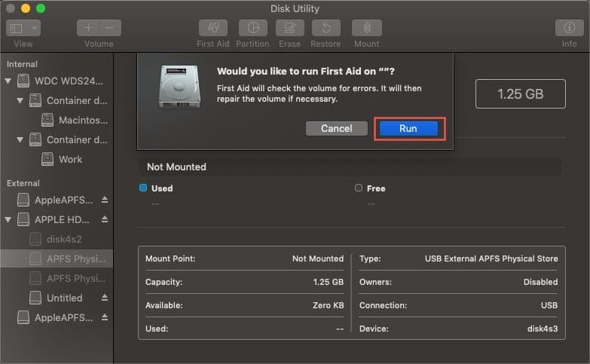590x364 pixels.
Task: Eject the Untitled volume
Action: (105, 298)
